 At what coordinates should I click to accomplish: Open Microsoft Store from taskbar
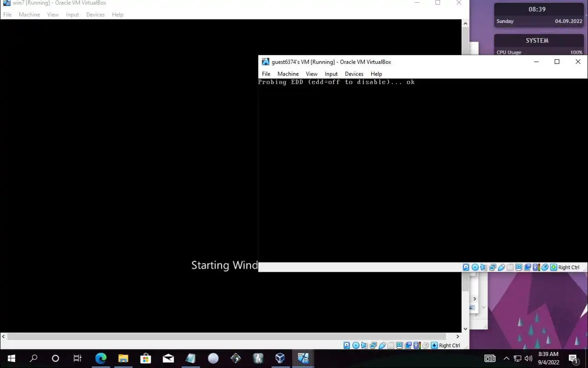tap(146, 358)
